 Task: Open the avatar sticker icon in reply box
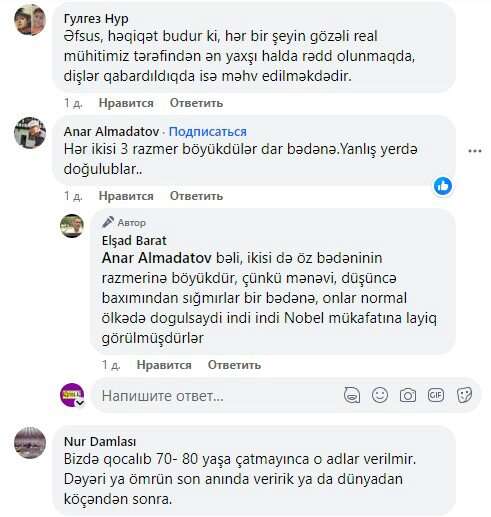point(352,395)
